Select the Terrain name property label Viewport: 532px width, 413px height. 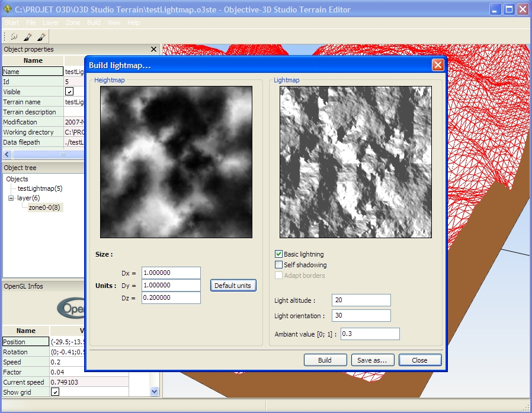click(x=33, y=102)
